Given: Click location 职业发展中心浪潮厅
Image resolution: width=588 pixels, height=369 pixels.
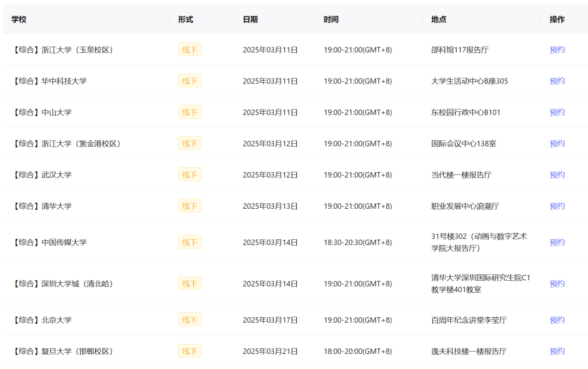Looking at the screenshot, I should click(x=465, y=205).
